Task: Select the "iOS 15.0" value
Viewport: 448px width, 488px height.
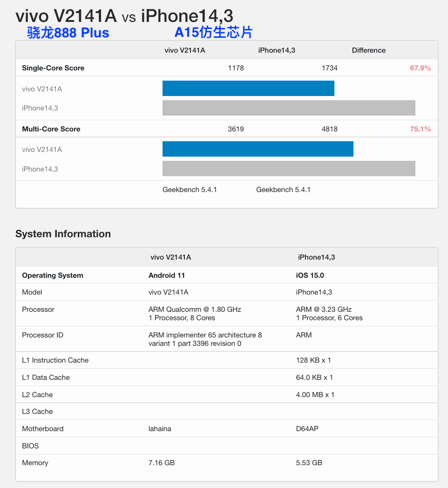Action: [x=310, y=275]
